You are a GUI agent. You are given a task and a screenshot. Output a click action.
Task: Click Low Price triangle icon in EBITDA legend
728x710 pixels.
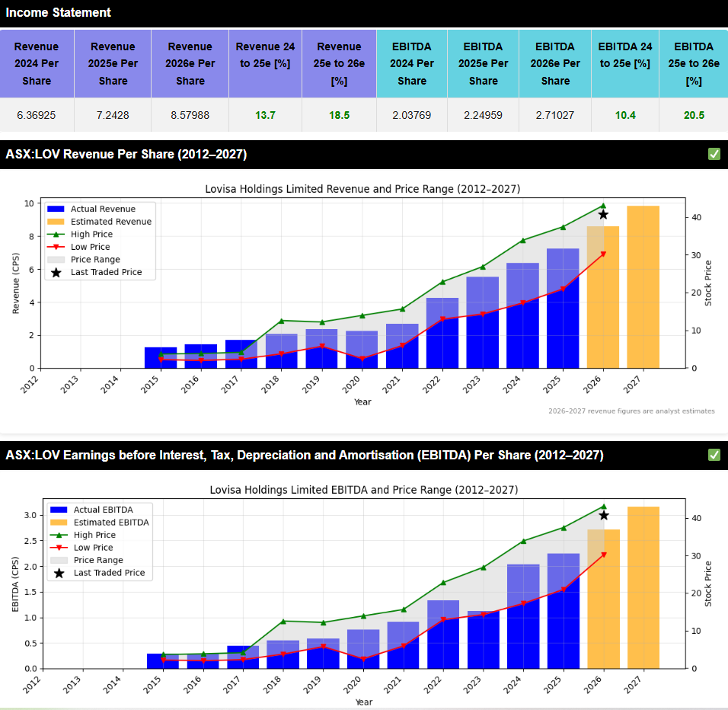(59, 548)
